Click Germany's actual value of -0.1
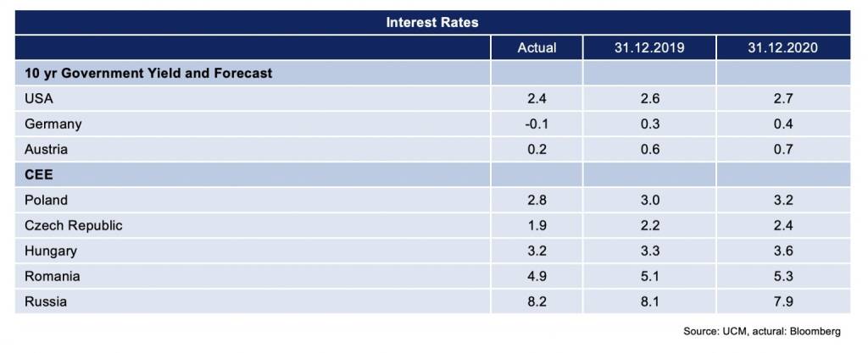 pyautogui.click(x=537, y=124)
